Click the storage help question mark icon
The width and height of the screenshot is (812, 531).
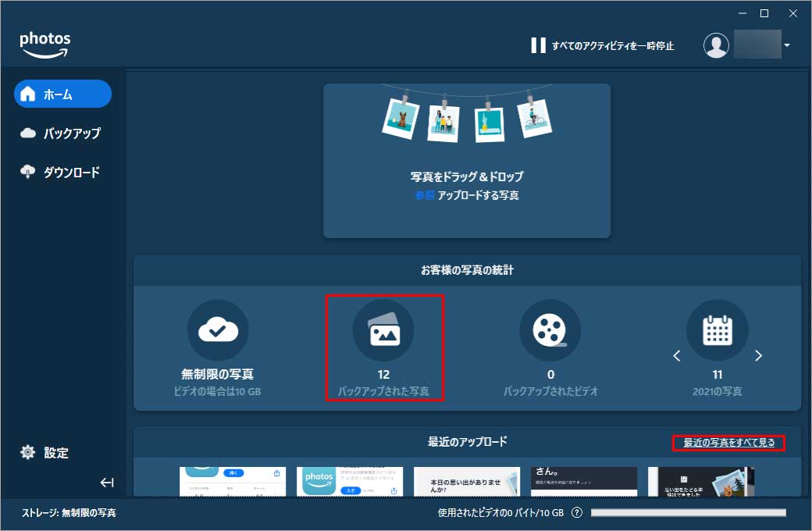tap(577, 513)
